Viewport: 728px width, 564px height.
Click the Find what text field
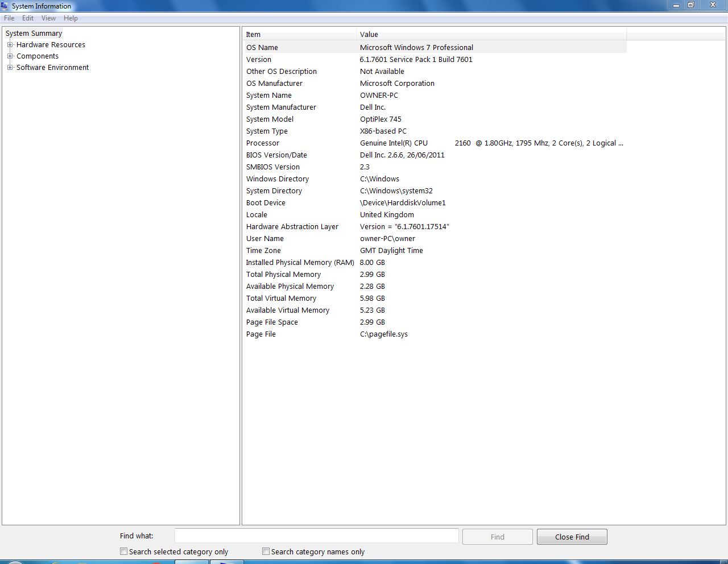[316, 536]
